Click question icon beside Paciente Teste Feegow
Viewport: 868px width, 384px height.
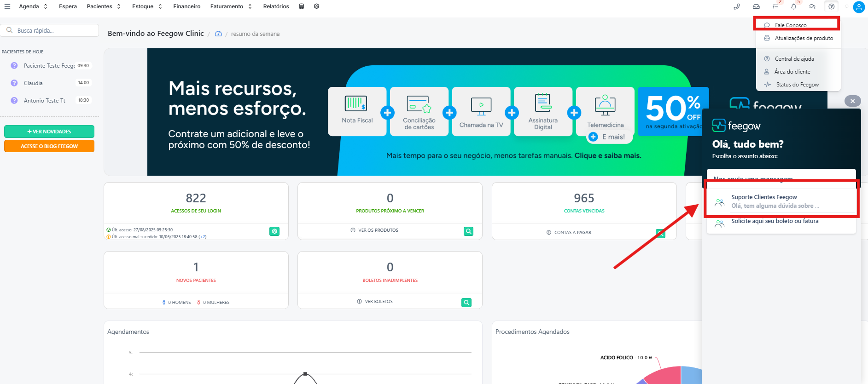14,66
